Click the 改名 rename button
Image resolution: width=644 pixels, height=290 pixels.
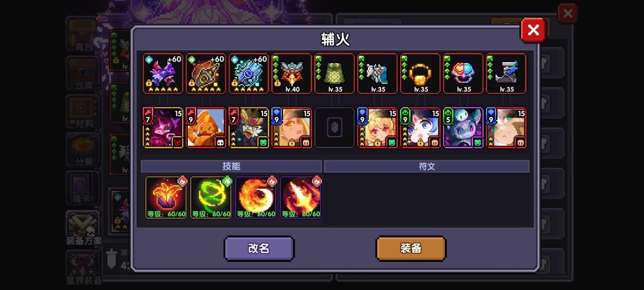(259, 248)
